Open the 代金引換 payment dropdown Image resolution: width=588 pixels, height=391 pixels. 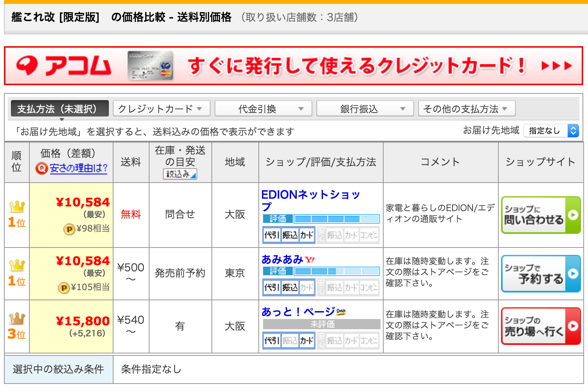click(263, 109)
